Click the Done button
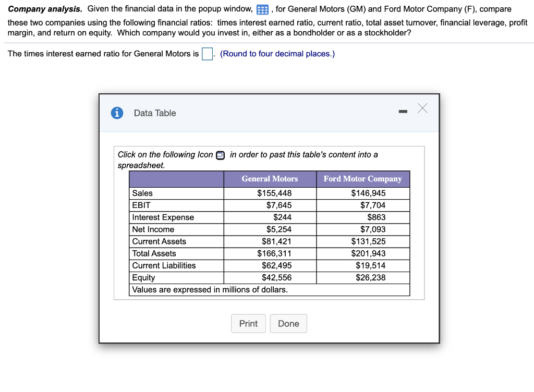This screenshot has width=534, height=392. tap(288, 323)
